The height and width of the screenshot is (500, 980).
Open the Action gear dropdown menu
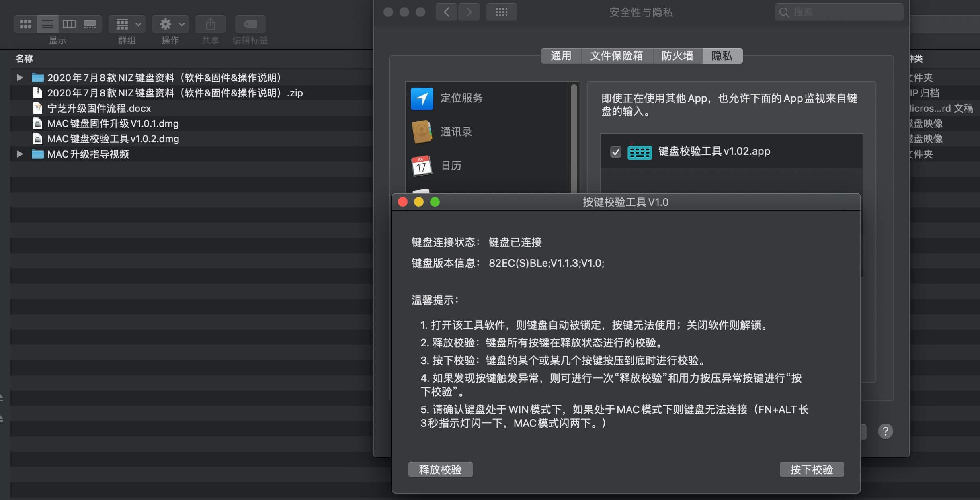click(x=170, y=24)
